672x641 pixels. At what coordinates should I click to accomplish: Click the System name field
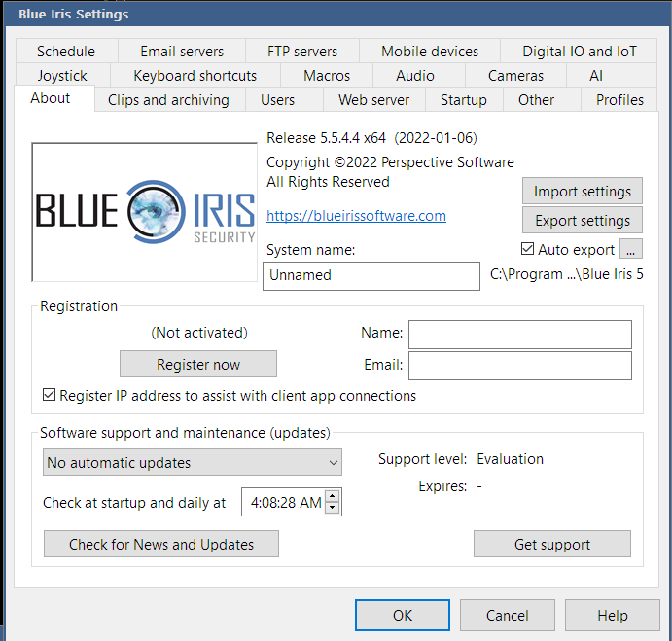tap(371, 275)
